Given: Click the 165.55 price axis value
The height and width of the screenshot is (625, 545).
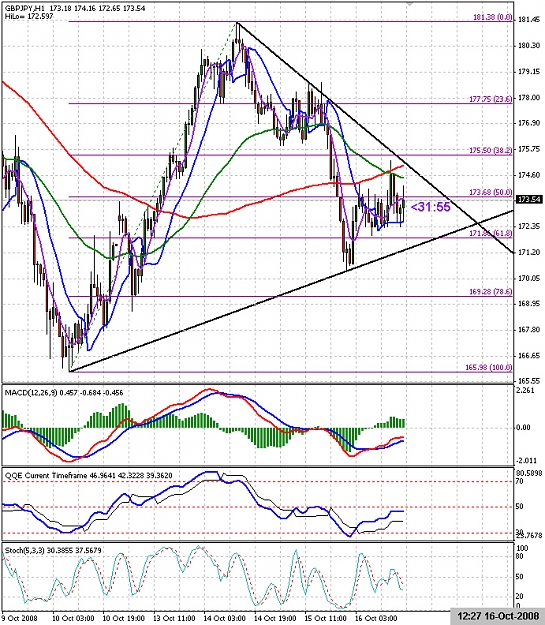Looking at the screenshot, I should click(x=529, y=381).
